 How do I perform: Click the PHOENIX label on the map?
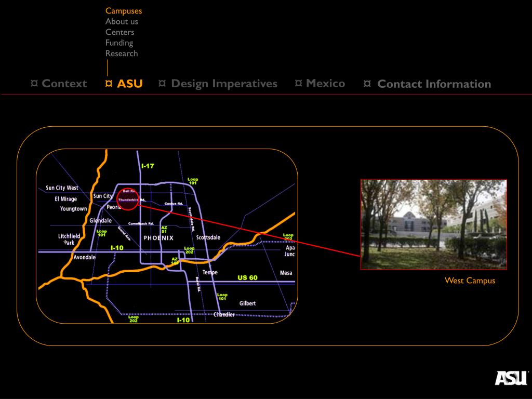(x=158, y=238)
